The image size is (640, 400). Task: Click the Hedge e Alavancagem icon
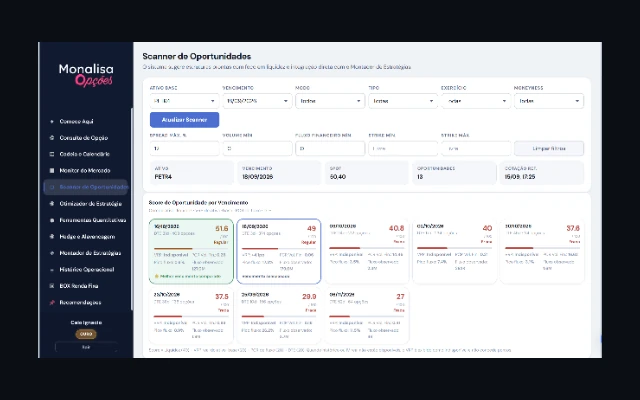click(x=51, y=236)
